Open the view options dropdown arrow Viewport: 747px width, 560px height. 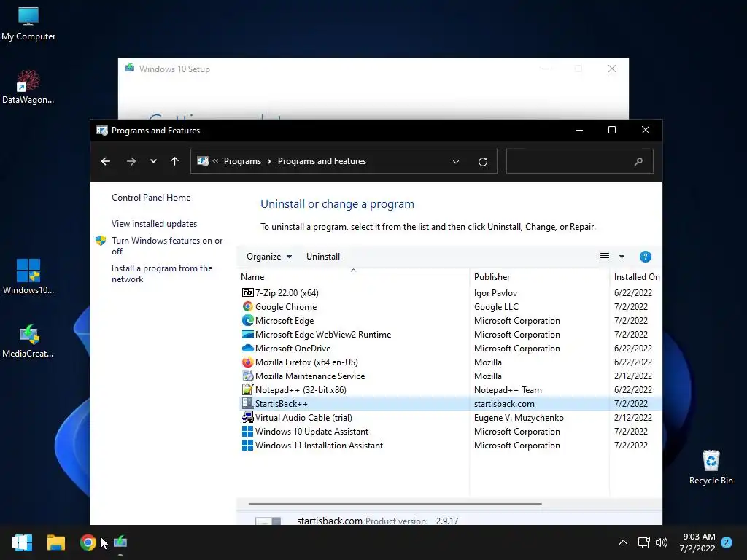(622, 257)
